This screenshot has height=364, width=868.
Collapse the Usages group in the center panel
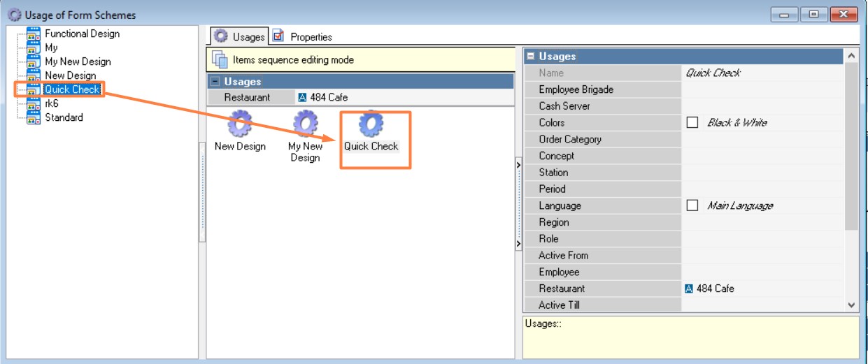[x=215, y=82]
